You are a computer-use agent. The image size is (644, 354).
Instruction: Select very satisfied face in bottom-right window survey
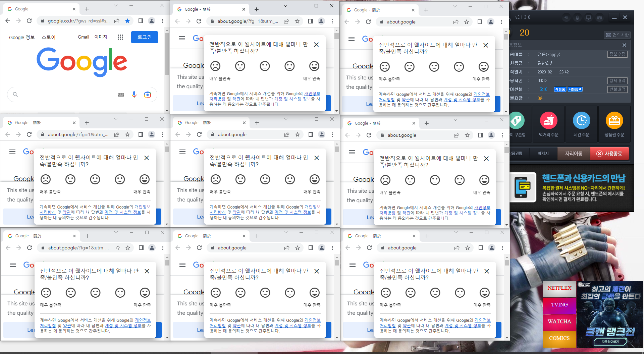[485, 293]
